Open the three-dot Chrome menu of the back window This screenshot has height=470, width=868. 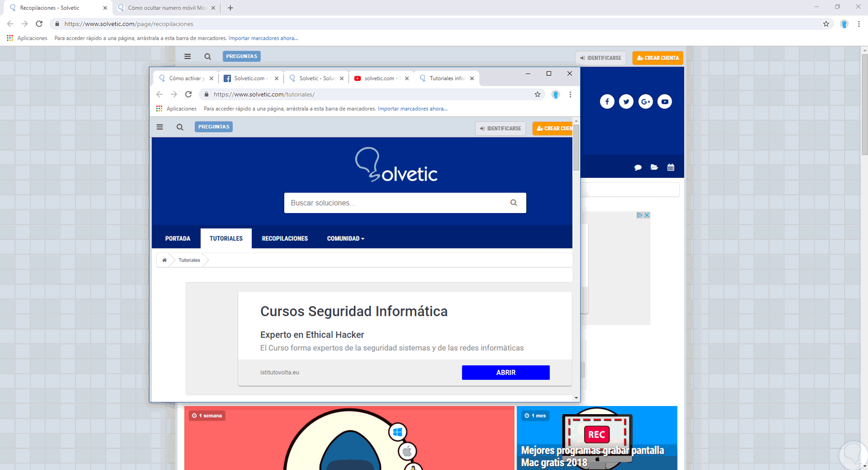coord(859,24)
